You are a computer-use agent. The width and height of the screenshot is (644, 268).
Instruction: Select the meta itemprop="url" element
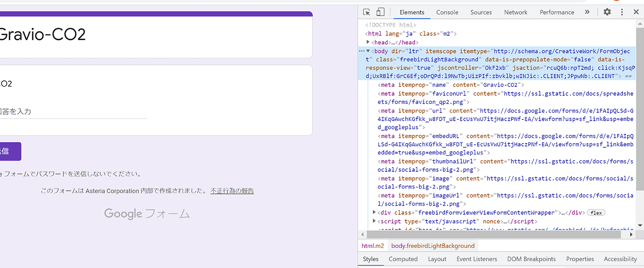[x=505, y=119]
